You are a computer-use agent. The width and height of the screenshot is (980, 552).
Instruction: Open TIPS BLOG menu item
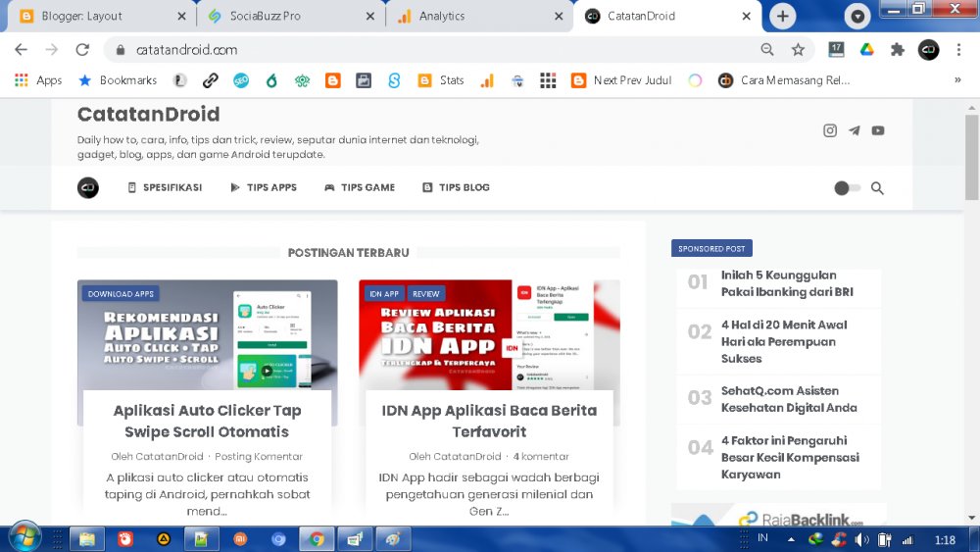point(457,187)
